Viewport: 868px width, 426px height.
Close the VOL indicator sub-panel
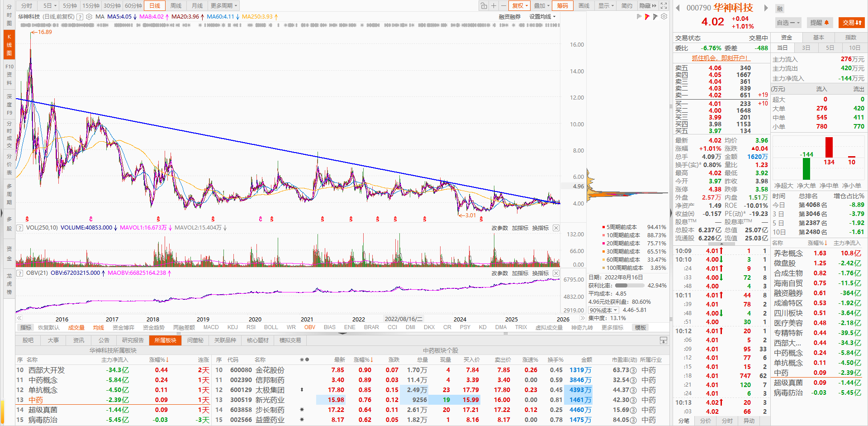556,228
